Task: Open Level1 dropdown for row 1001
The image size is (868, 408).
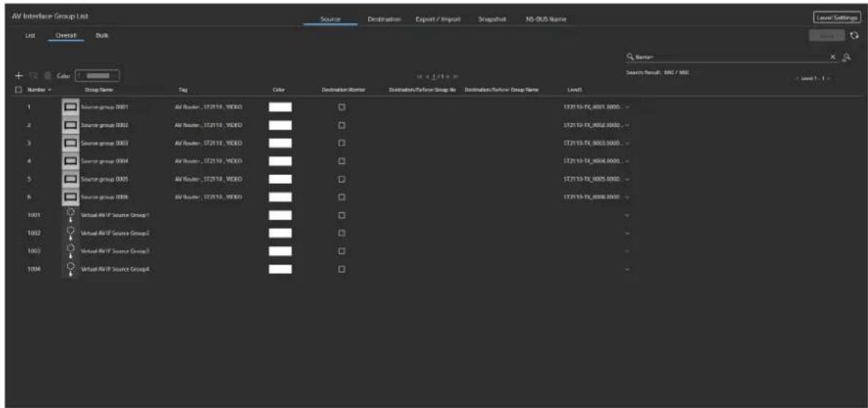Action: pos(628,215)
